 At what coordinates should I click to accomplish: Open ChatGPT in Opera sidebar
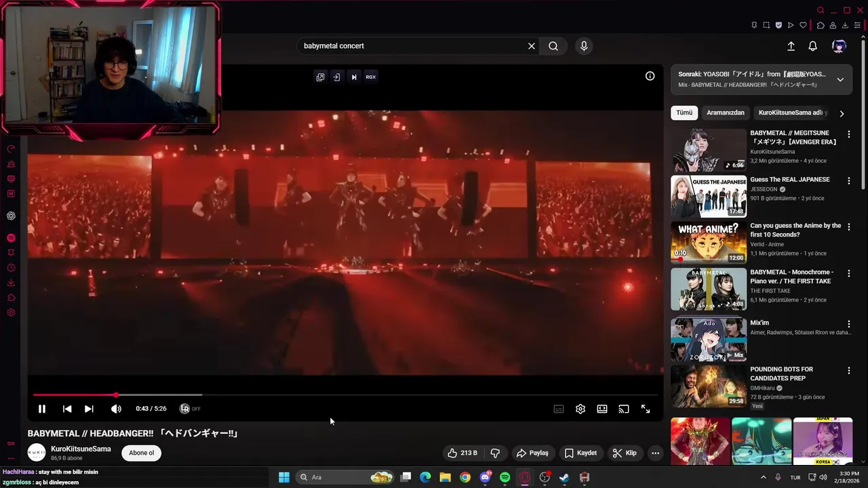(11, 216)
